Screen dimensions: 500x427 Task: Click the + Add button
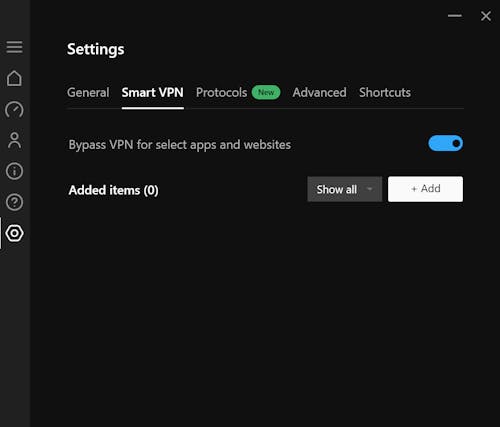pos(425,189)
